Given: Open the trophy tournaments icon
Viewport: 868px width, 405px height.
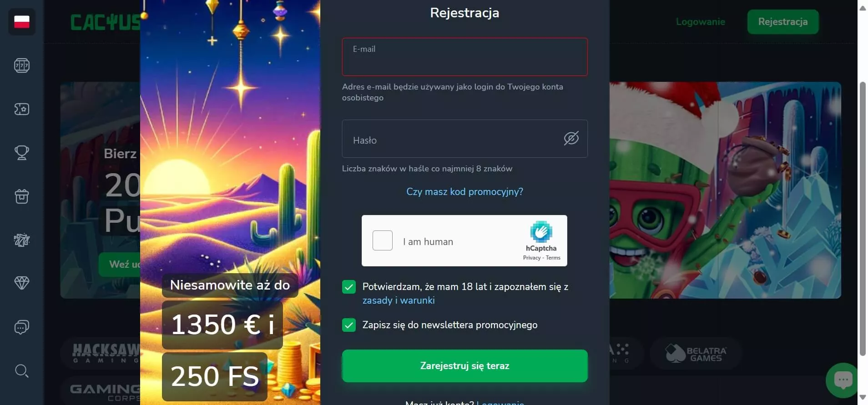Looking at the screenshot, I should point(22,153).
